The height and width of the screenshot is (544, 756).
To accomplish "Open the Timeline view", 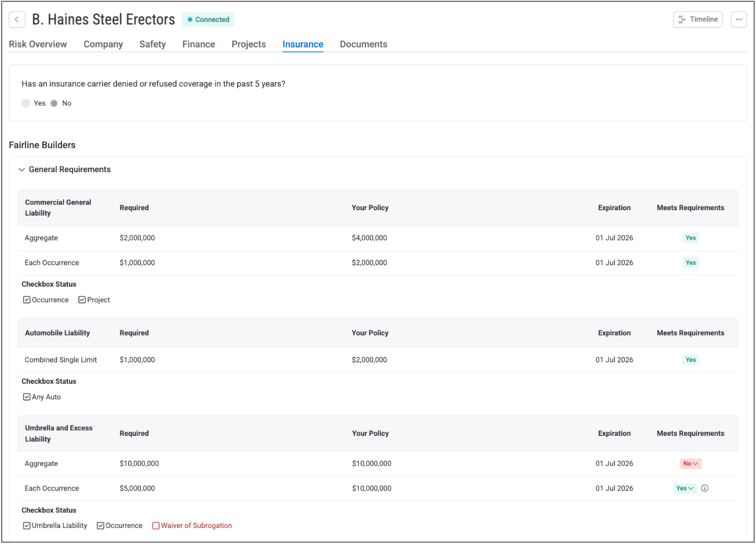I will click(x=697, y=20).
